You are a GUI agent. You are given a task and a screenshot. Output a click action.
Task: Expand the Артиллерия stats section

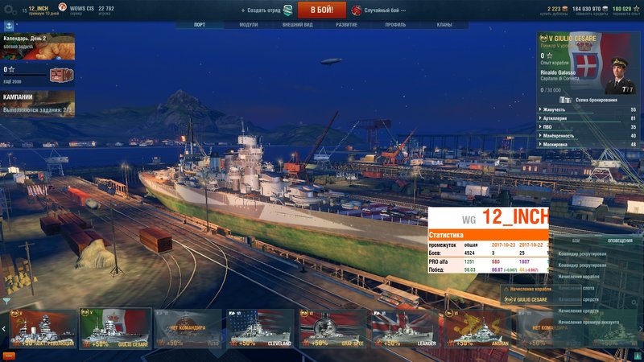[x=588, y=118]
